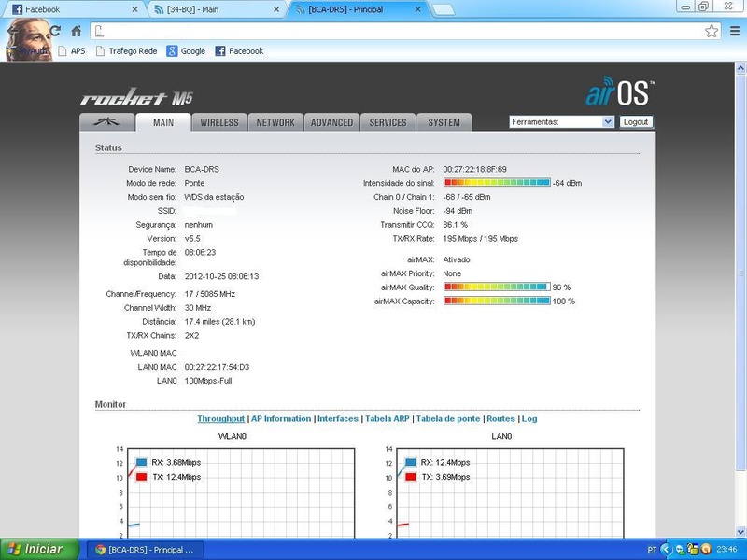Screen dimensions: 747x560
Task: Reload the current page
Action: point(55,31)
